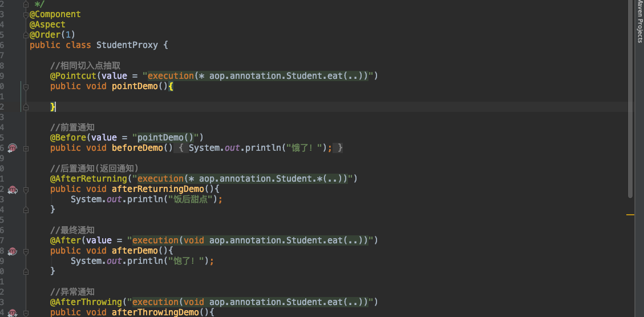Click the //相同切入点抽取 comment

point(86,66)
